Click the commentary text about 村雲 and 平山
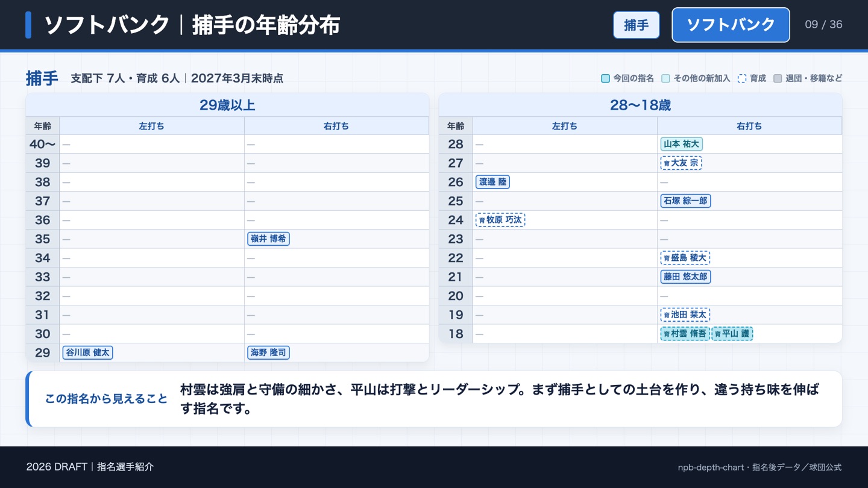 (x=500, y=399)
